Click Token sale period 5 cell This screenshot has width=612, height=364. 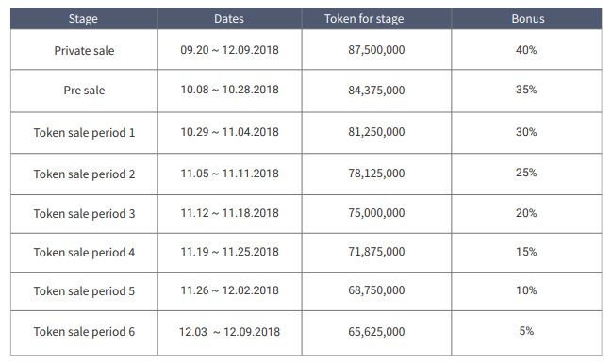pyautogui.click(x=84, y=291)
